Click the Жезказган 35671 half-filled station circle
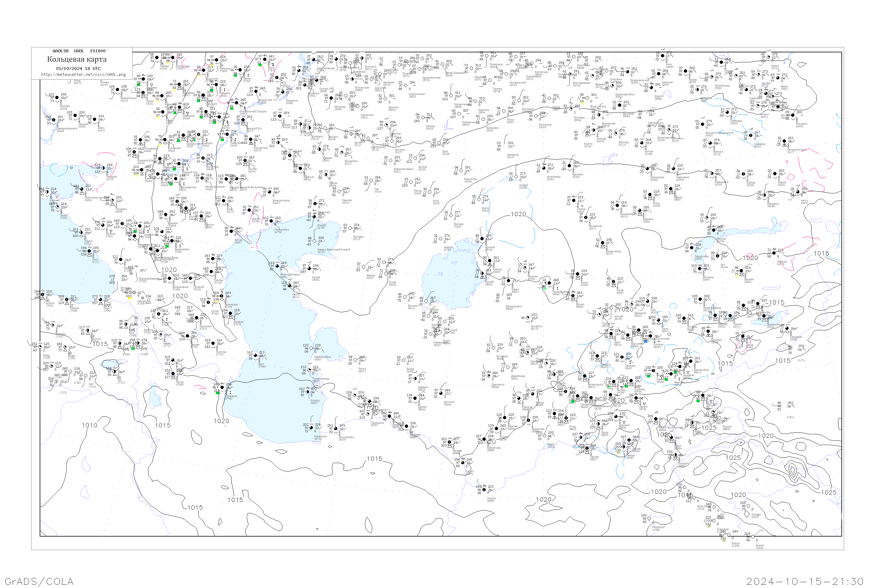The width and height of the screenshot is (882, 588). coord(586,218)
